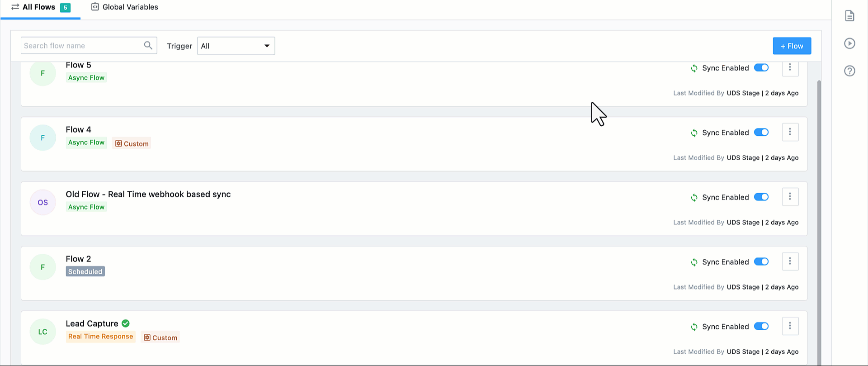Disable sync toggle for Flow 5
The width and height of the screenshot is (868, 366).
pos(761,68)
